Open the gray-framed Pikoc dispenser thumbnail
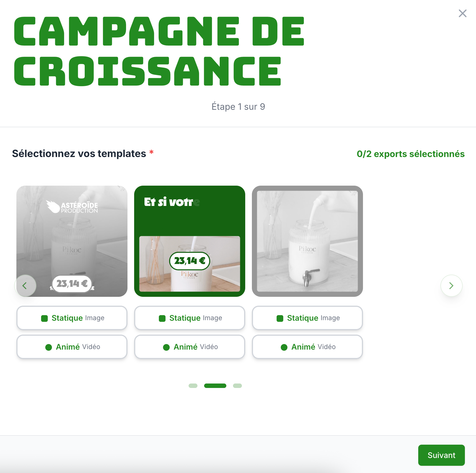 307,241
